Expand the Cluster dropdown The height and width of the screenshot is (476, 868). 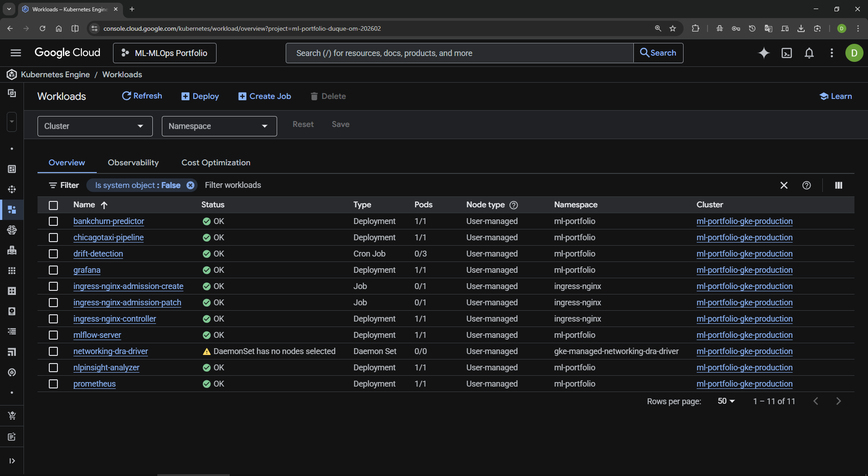[x=95, y=126]
